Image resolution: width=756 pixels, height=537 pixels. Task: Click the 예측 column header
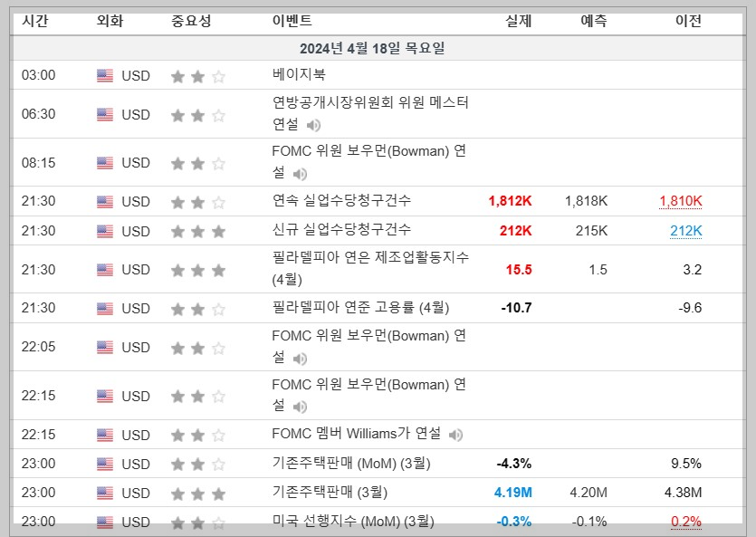coord(594,21)
